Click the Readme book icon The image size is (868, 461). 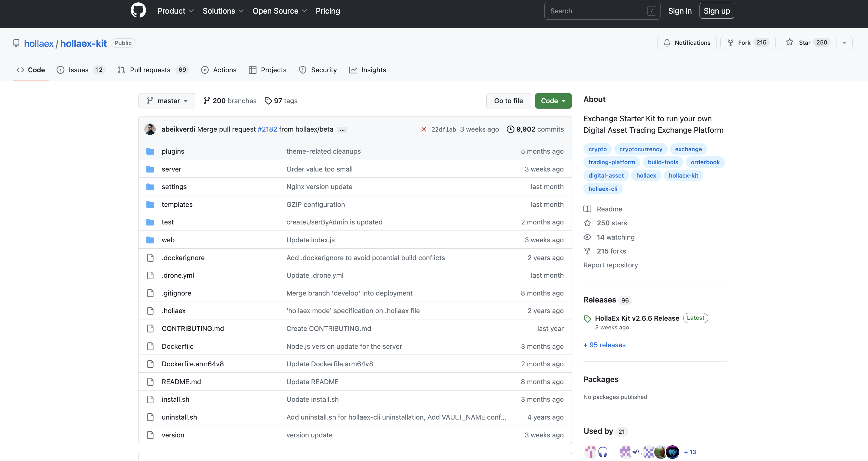coord(587,209)
